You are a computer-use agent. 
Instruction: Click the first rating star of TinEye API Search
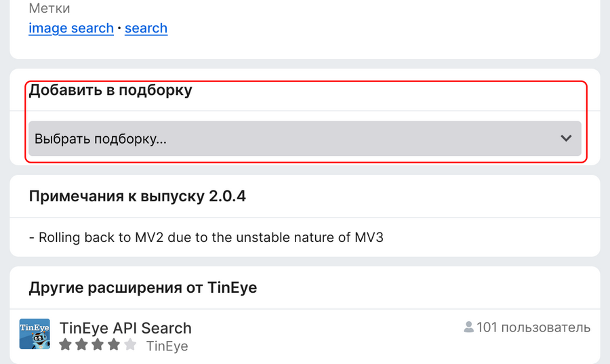pyautogui.click(x=65, y=344)
